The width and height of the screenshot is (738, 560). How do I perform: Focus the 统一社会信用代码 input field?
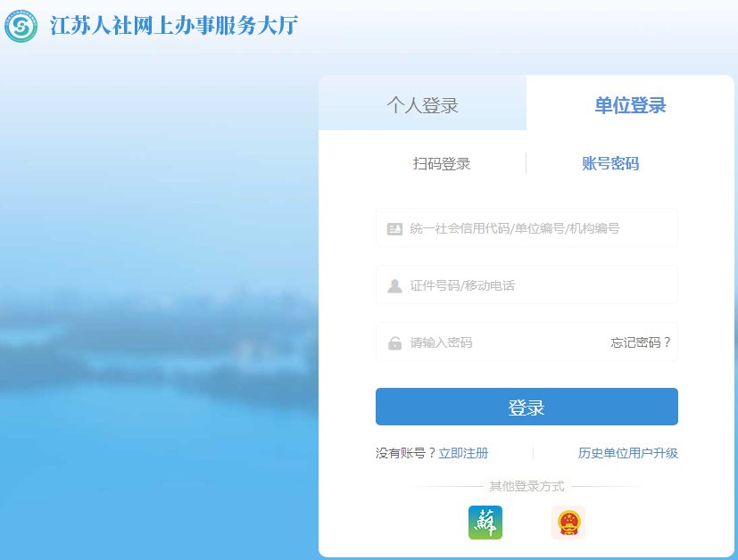(527, 228)
